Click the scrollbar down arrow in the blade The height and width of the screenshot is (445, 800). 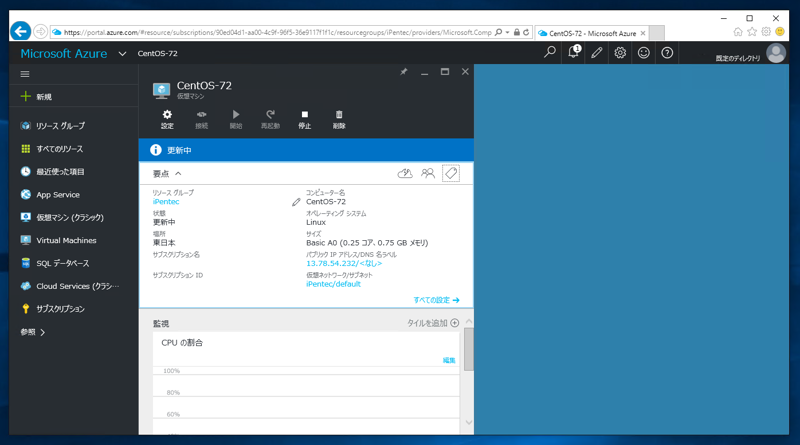click(x=468, y=423)
